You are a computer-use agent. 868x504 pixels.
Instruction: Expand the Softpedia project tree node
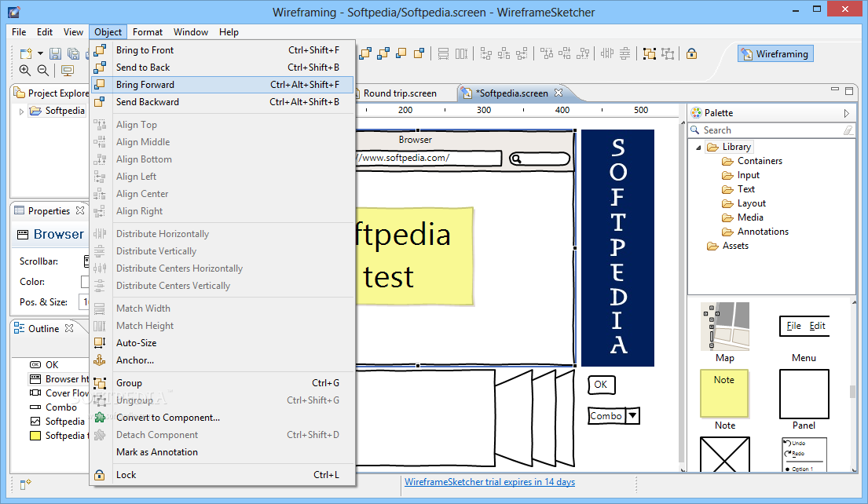tap(21, 111)
